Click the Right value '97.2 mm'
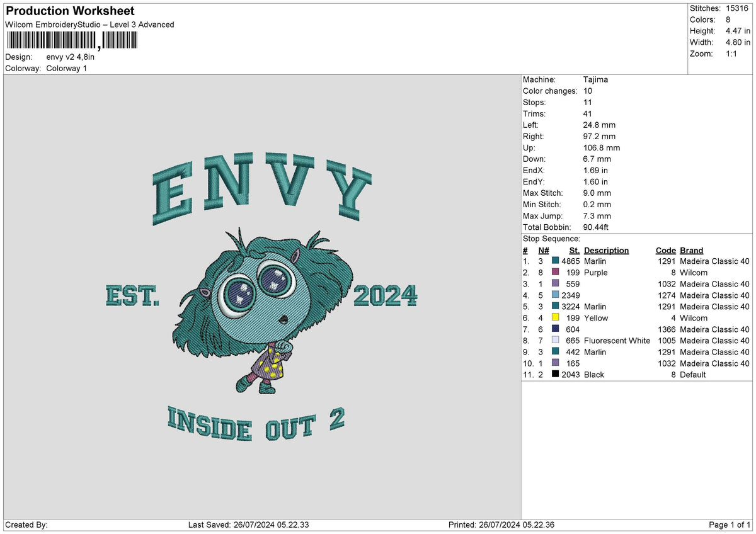 point(600,137)
